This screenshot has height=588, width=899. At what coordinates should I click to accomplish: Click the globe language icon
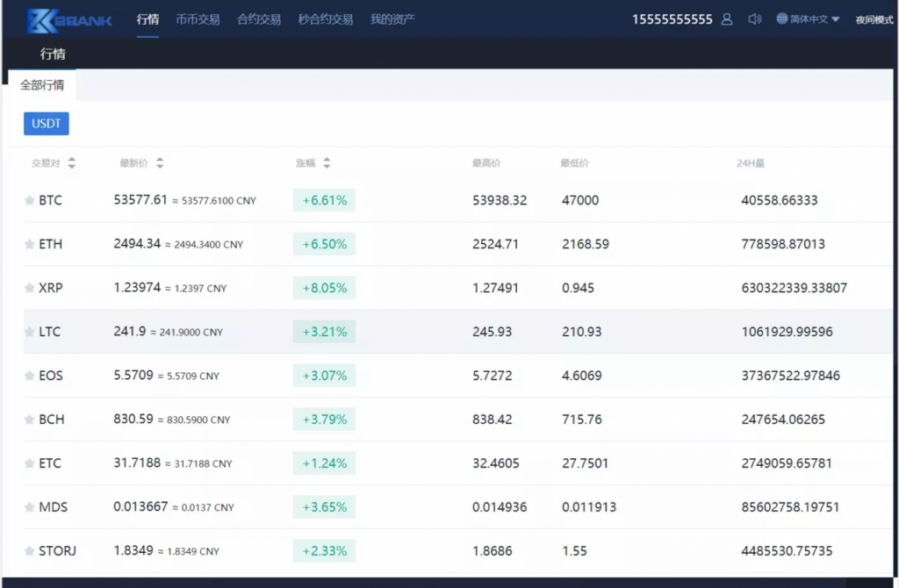[x=781, y=18]
